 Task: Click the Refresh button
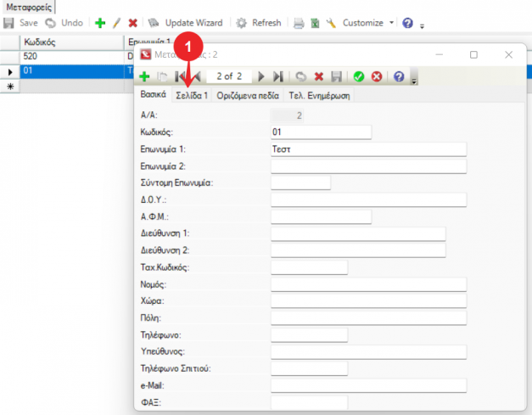click(259, 23)
